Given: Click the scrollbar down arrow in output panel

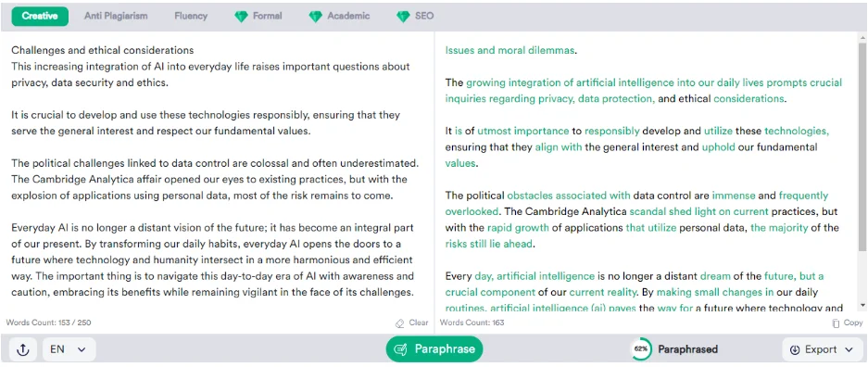Looking at the screenshot, I should [x=862, y=305].
